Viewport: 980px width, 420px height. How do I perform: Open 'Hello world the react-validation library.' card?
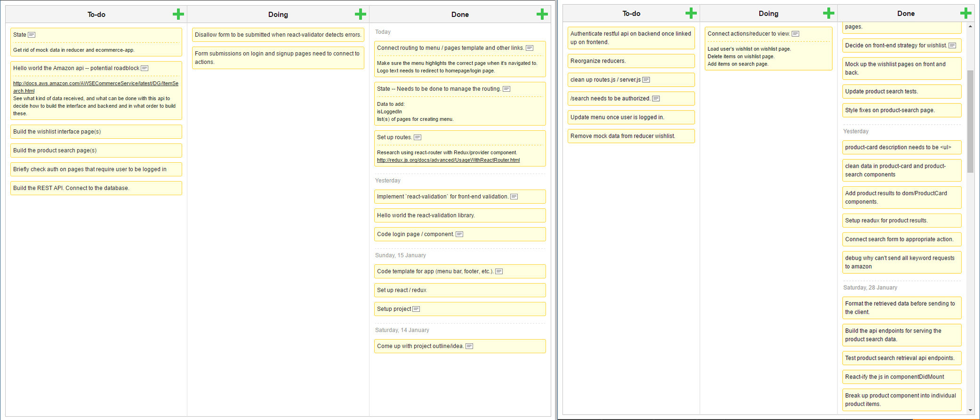(460, 215)
